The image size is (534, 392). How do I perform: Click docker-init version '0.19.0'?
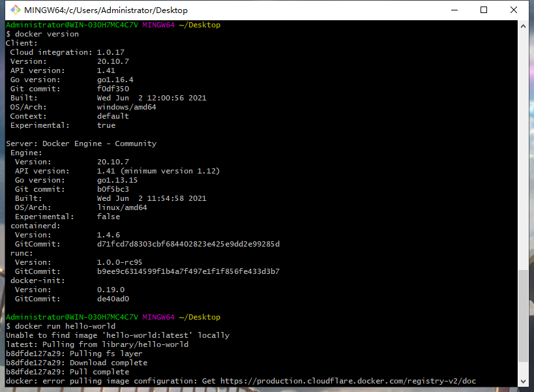click(x=111, y=290)
